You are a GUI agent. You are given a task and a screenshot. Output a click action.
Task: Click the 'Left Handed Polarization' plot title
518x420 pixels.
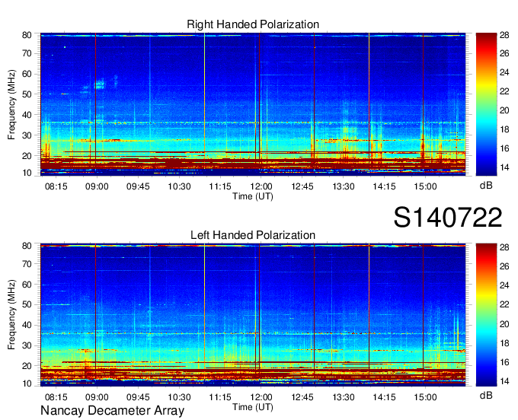click(253, 235)
